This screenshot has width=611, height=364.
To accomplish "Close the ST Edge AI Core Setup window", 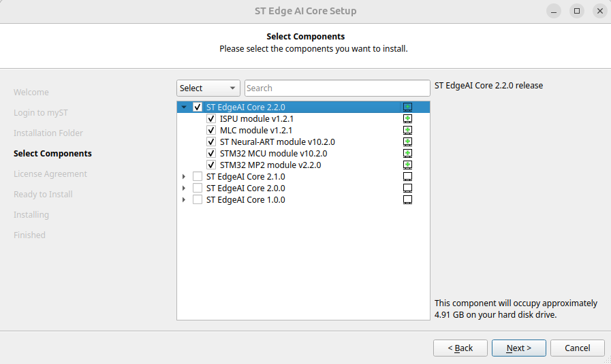I will [600, 11].
